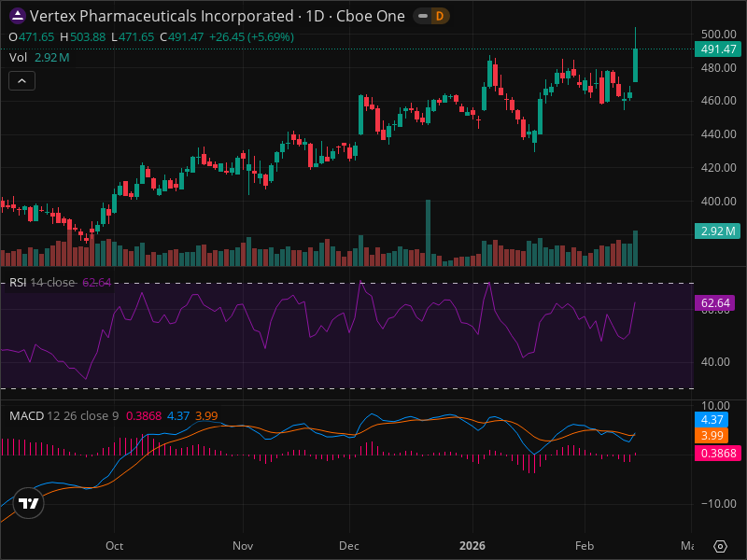The height and width of the screenshot is (560, 747).
Task: Click the Vertex Pharmaceuticals logo icon
Action: [x=18, y=16]
